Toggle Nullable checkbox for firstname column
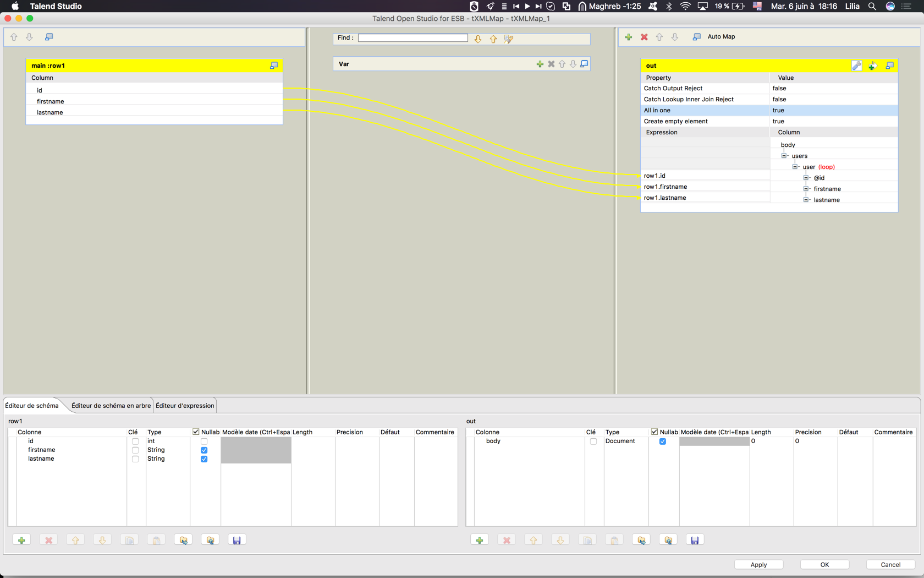The width and height of the screenshot is (924, 578). [204, 450]
